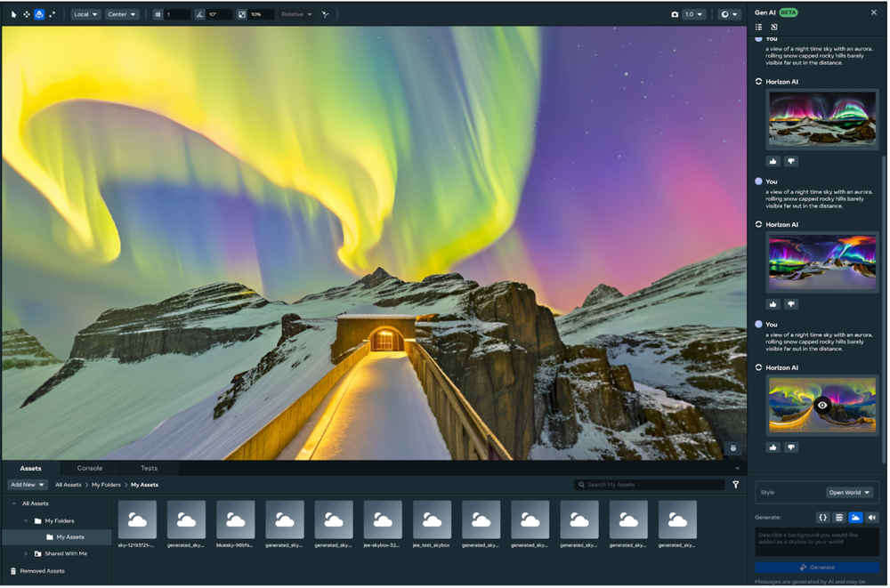The width and height of the screenshot is (890, 588).
Task: Open the Local coordinate space dropdown
Action: click(85, 14)
